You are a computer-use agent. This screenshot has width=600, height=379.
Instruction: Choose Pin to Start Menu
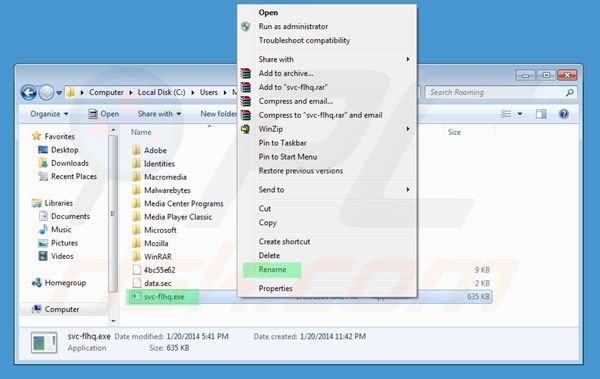pos(288,157)
